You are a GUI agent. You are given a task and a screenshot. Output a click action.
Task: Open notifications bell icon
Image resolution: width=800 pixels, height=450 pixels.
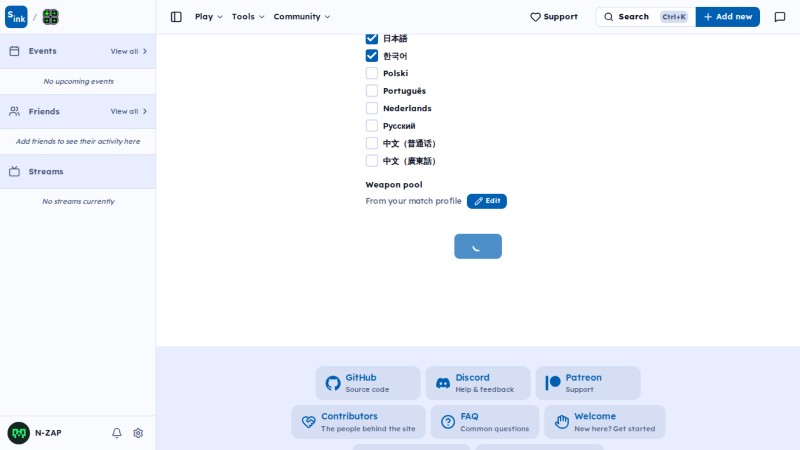(117, 433)
